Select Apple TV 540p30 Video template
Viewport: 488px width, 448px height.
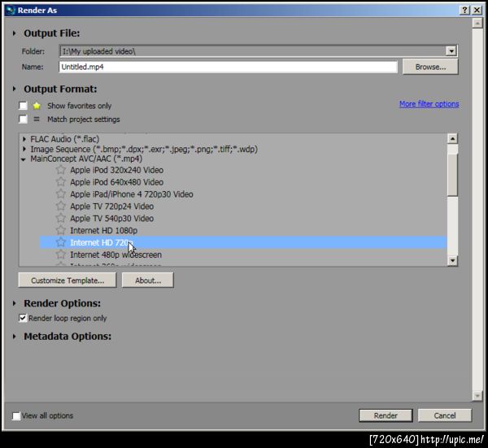[x=111, y=219]
